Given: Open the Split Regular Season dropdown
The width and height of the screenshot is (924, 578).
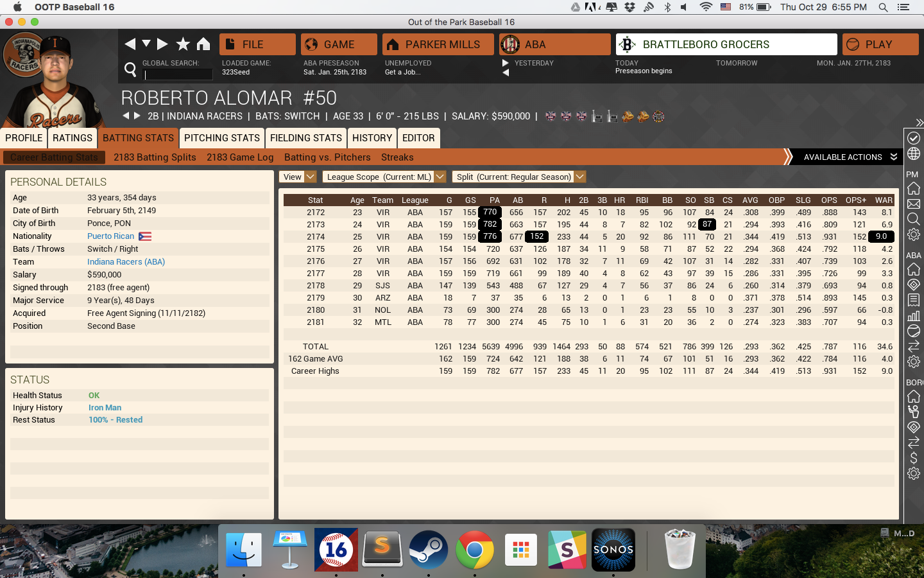Looking at the screenshot, I should pyautogui.click(x=518, y=177).
